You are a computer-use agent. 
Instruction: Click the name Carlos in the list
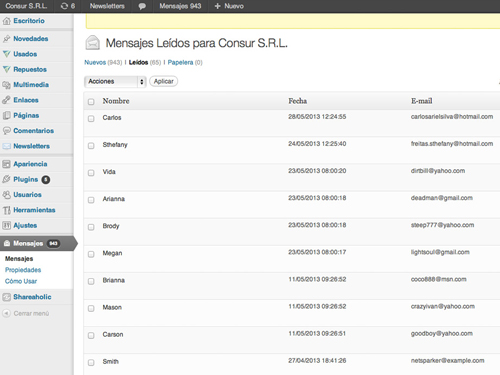pyautogui.click(x=112, y=118)
